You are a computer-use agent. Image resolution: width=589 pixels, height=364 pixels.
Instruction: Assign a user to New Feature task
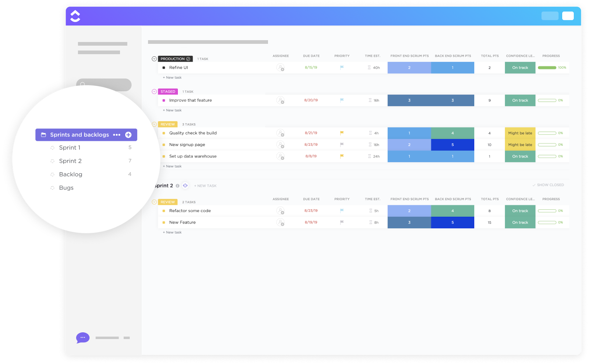281,222
